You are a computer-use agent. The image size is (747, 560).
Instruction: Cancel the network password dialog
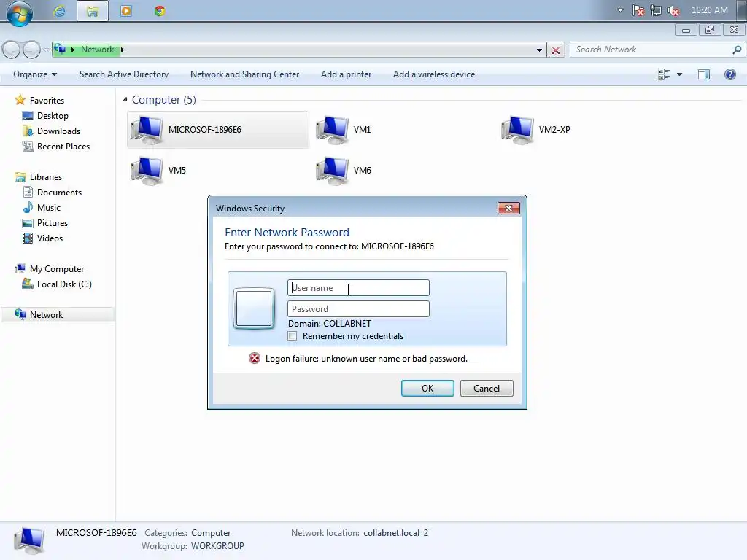click(487, 388)
